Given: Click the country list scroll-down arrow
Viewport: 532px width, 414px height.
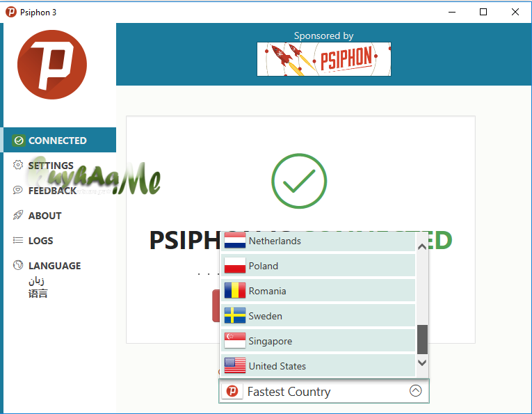Looking at the screenshot, I should click(422, 363).
